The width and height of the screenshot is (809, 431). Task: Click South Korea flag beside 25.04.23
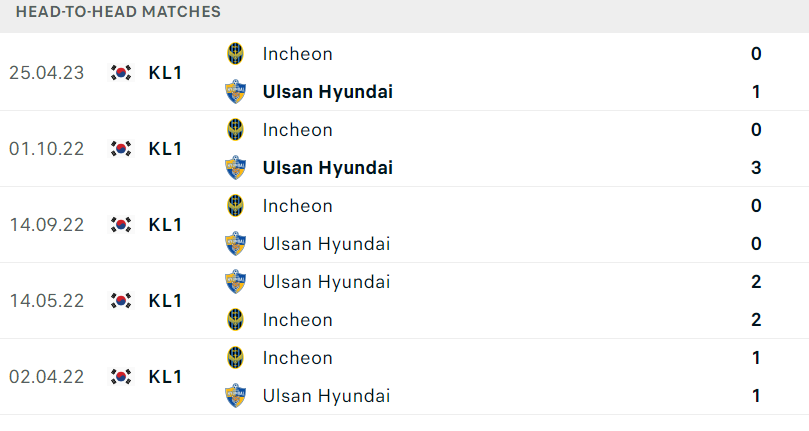pos(121,73)
